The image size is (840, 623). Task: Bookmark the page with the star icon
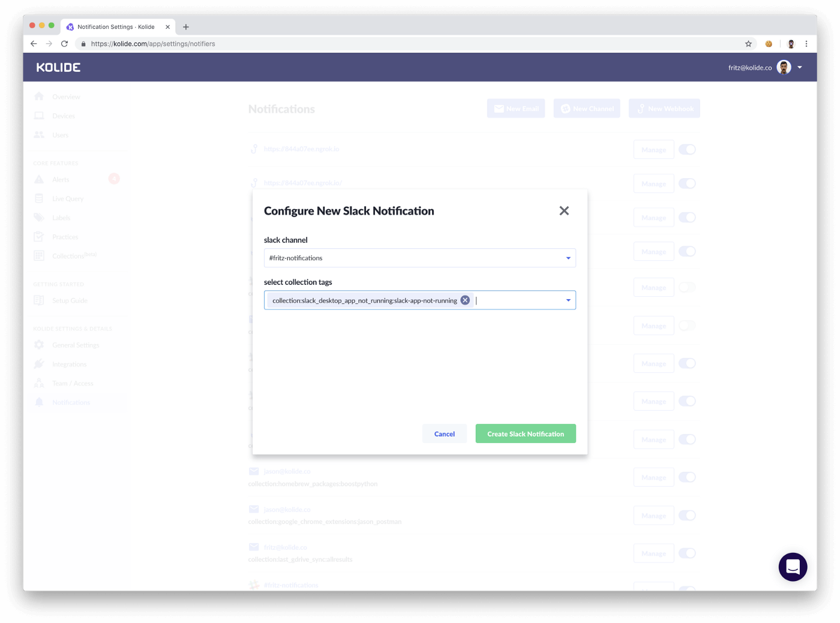coord(748,43)
